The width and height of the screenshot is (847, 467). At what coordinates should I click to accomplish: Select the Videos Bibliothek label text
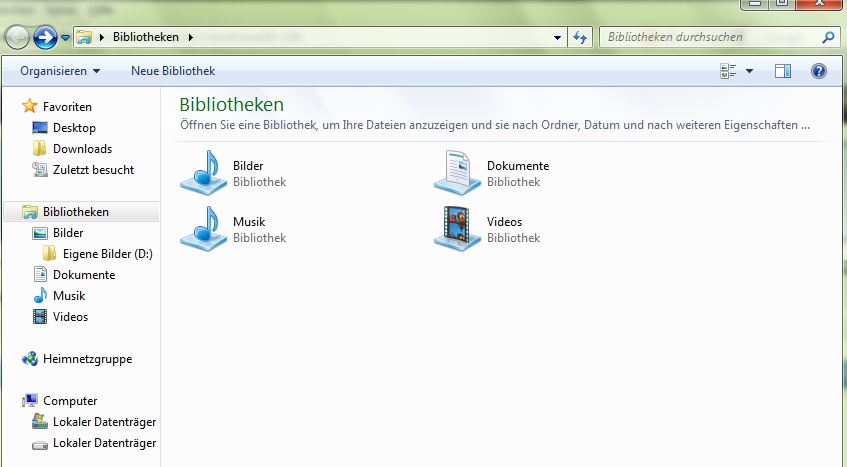tap(514, 229)
